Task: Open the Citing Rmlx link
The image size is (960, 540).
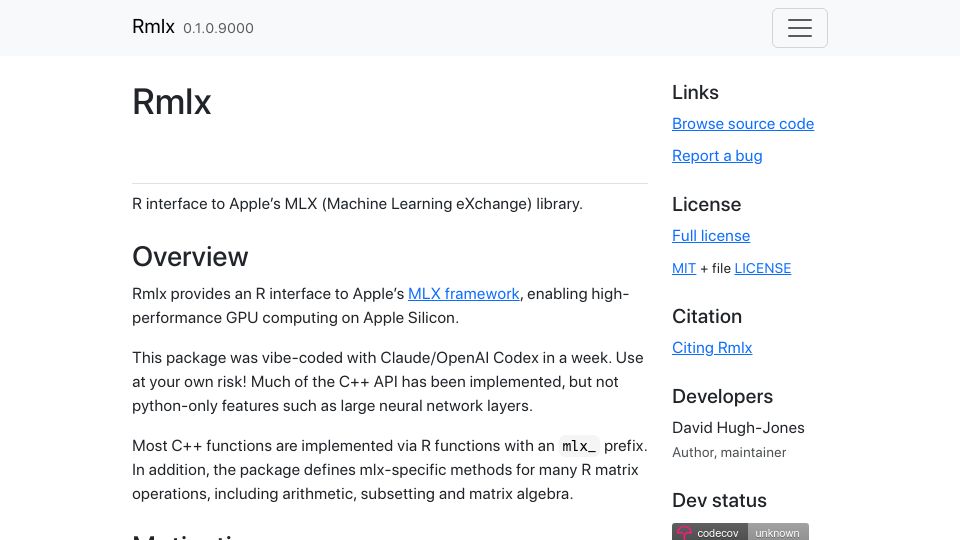Action: coord(712,348)
